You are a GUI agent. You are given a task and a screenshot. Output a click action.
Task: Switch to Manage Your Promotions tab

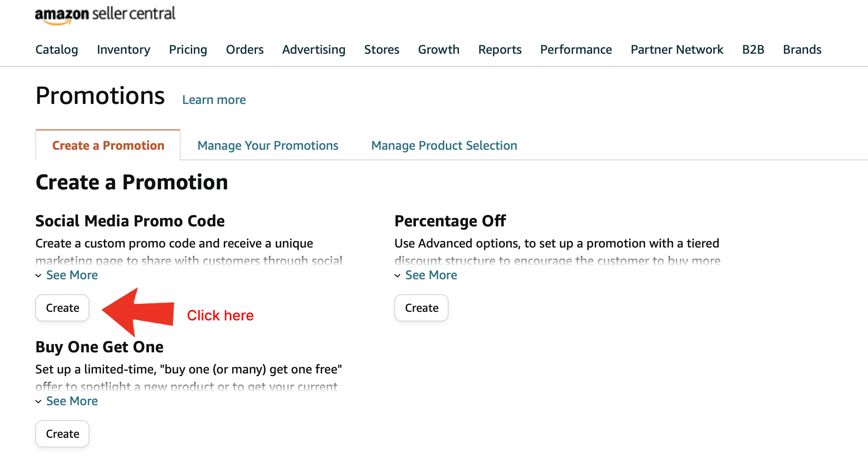pos(268,145)
